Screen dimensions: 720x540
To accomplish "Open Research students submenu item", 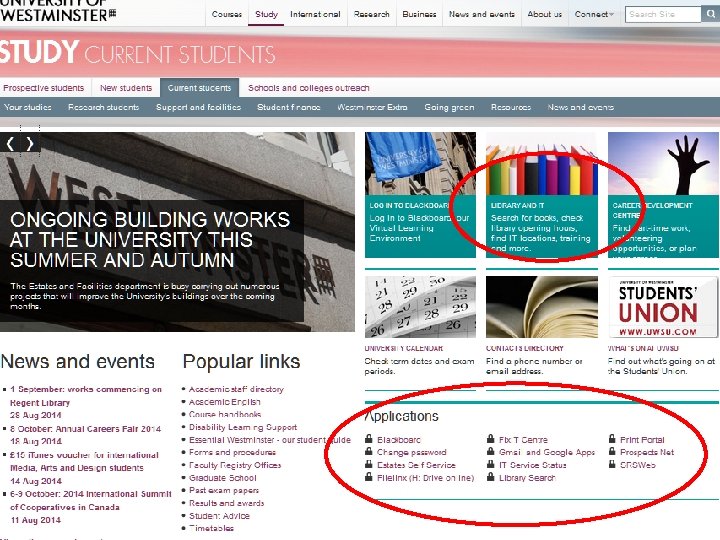I will coord(103,107).
